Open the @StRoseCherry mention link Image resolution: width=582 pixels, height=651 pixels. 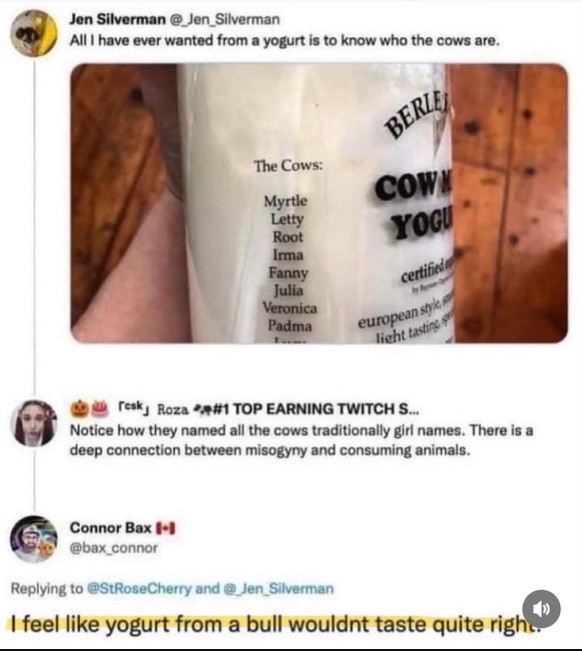(139, 589)
